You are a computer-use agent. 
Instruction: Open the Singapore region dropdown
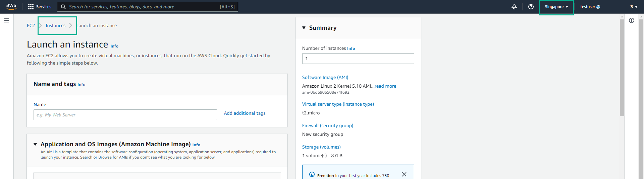pyautogui.click(x=556, y=7)
